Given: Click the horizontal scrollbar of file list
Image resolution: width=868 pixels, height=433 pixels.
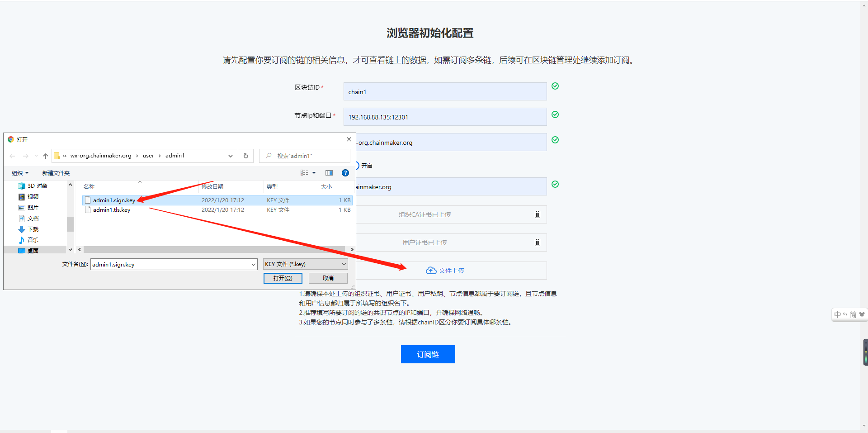Looking at the screenshot, I should coord(214,250).
